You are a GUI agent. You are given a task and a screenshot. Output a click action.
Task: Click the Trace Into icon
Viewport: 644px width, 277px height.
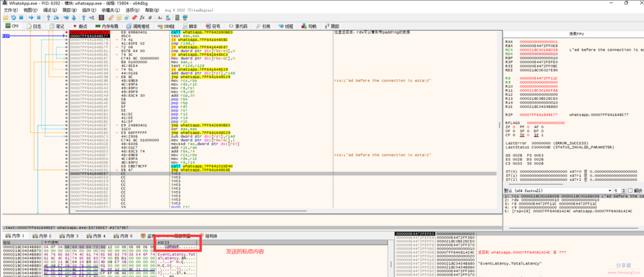[66, 18]
